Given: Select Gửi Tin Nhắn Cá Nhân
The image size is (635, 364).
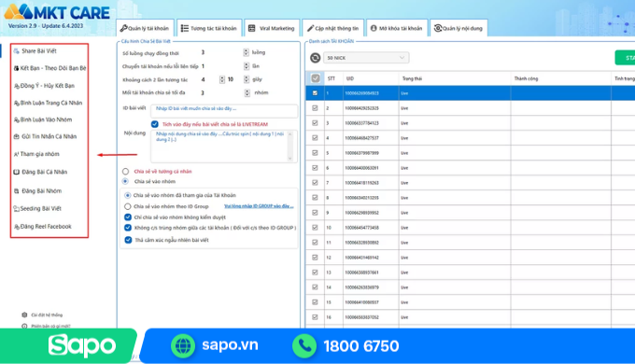Looking at the screenshot, I should 45,137.
